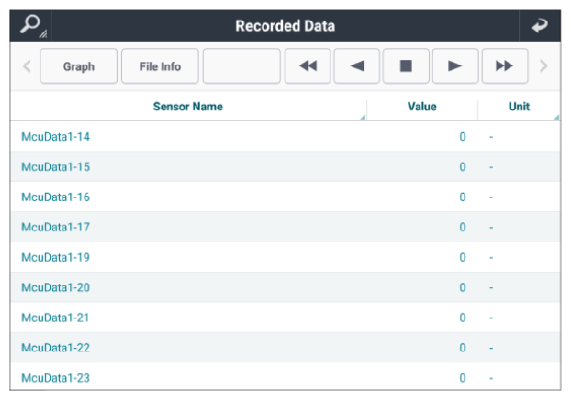Screen dimensions: 571x400
Task: Play the recording in reverse
Action: pyautogui.click(x=357, y=66)
